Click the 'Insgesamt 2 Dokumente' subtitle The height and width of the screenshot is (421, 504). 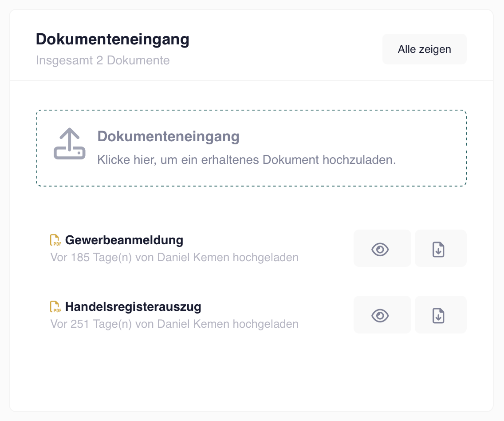(103, 60)
